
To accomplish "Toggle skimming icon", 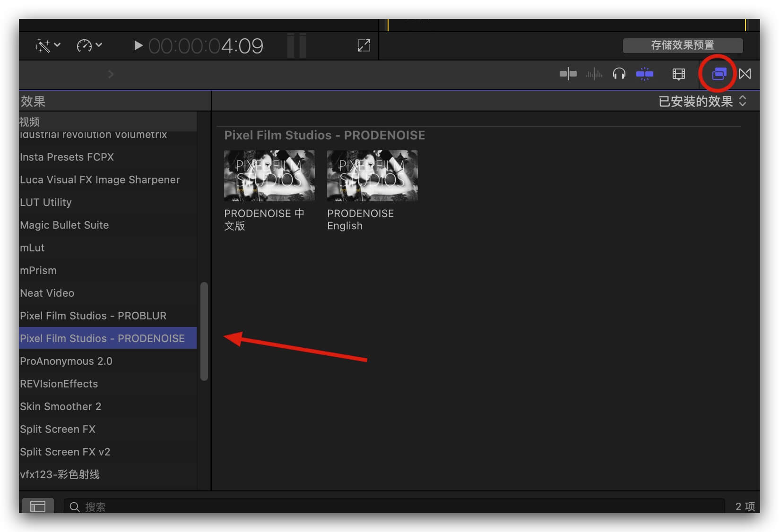I will [x=568, y=74].
